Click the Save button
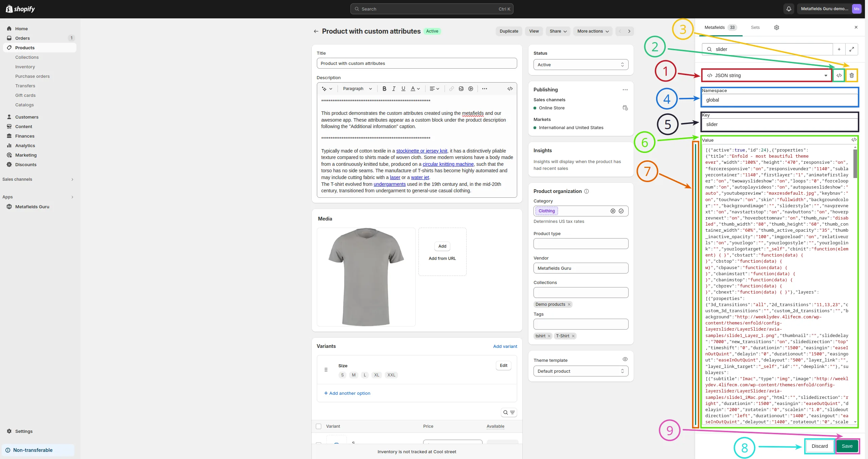Viewport: 868px width, 459px height. click(847, 446)
